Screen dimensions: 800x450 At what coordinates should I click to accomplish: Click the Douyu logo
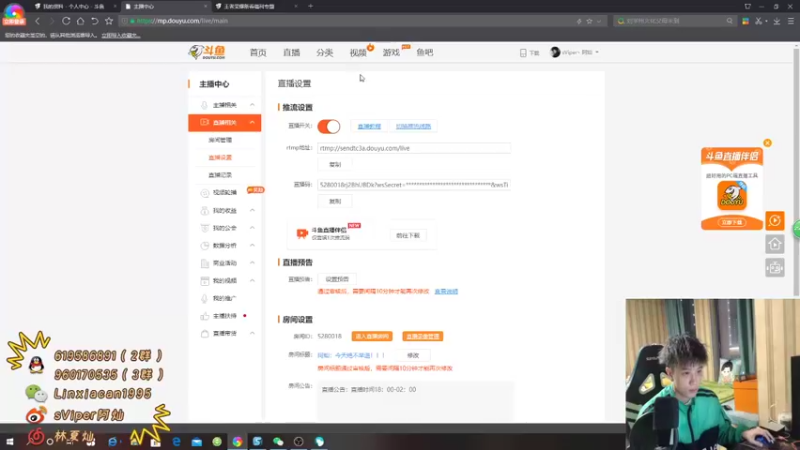(x=207, y=52)
